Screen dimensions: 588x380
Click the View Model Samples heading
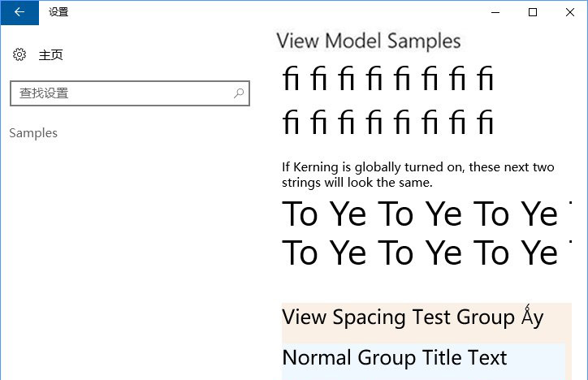pyautogui.click(x=369, y=41)
